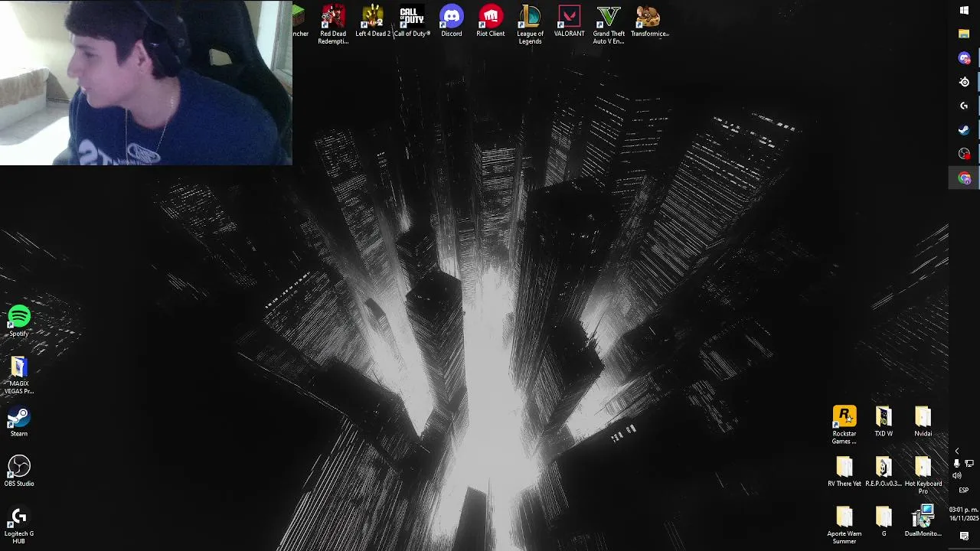Open MAGIX VEGAS Pro shortcut

19,375
